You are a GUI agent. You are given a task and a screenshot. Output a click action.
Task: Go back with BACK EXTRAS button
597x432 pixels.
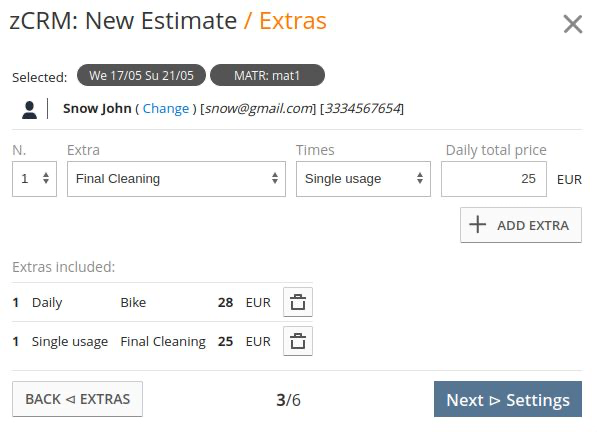[x=77, y=399]
